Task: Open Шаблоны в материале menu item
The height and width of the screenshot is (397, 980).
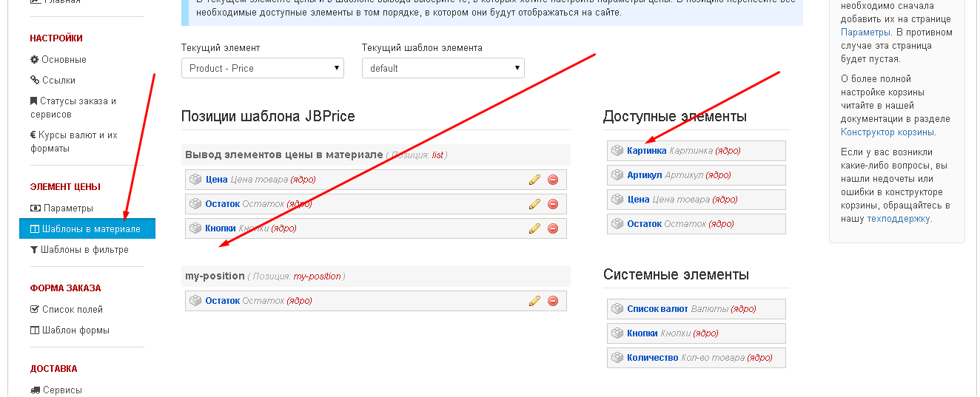Action: 87,229
